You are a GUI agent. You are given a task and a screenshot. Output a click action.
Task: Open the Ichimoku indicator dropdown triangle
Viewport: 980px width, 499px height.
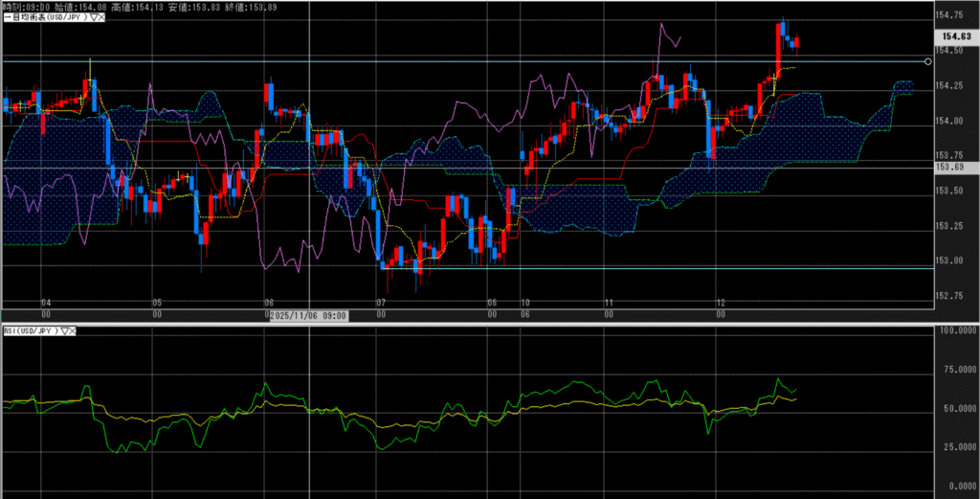click(93, 17)
